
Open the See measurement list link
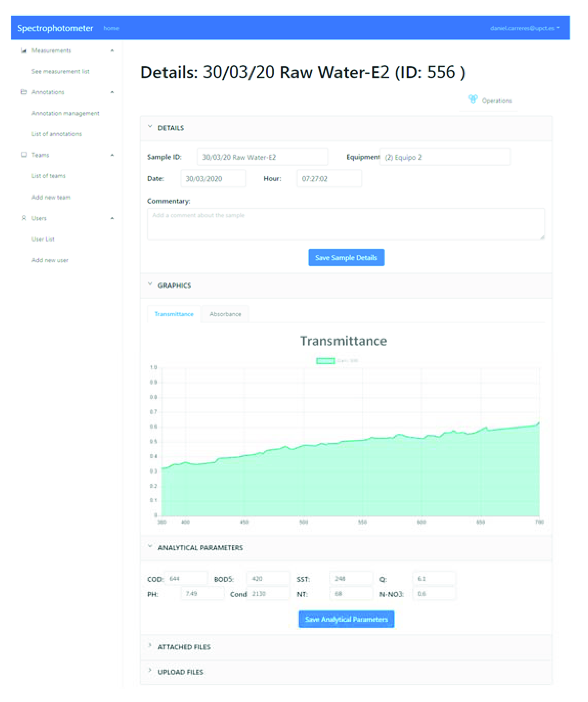click(60, 71)
